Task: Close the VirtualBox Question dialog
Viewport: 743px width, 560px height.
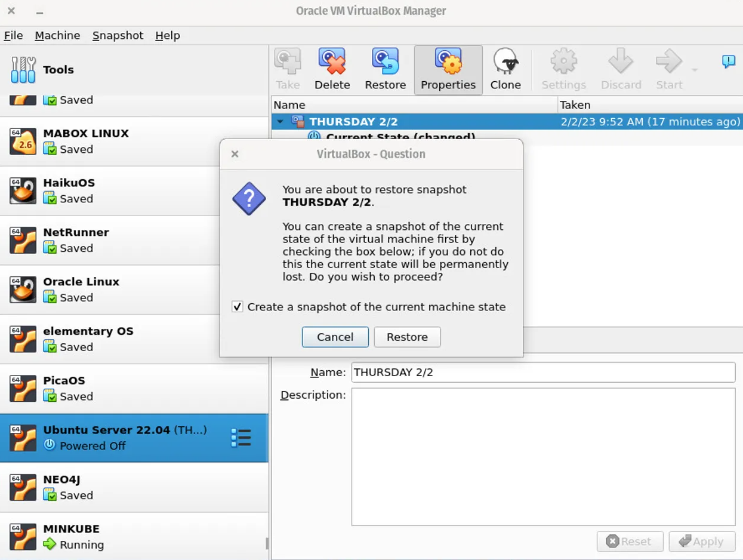Action: click(235, 154)
